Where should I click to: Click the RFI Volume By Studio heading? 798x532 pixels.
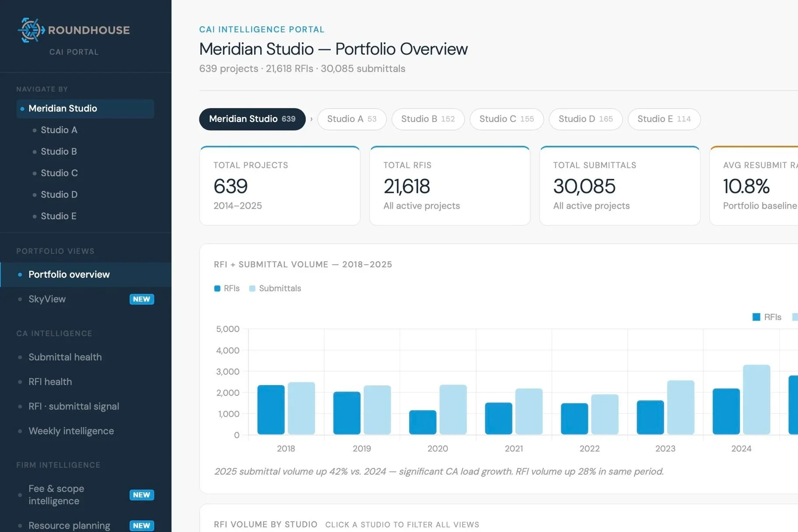click(266, 524)
